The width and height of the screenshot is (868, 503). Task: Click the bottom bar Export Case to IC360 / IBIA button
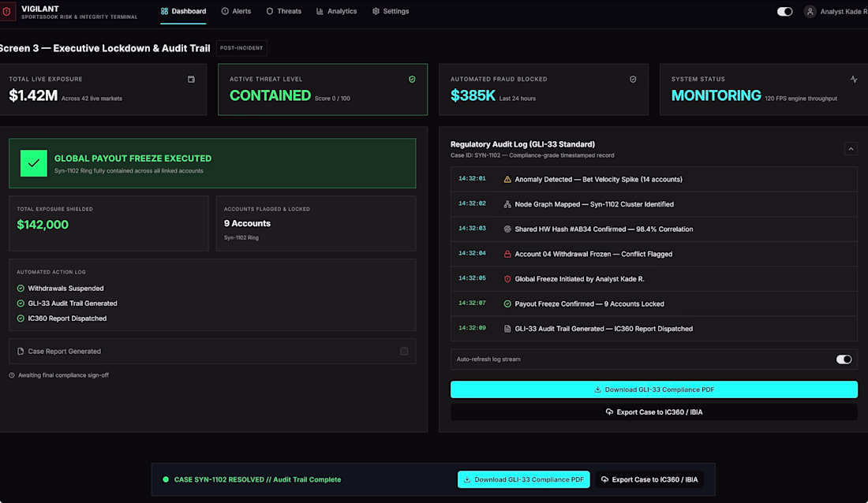click(649, 480)
